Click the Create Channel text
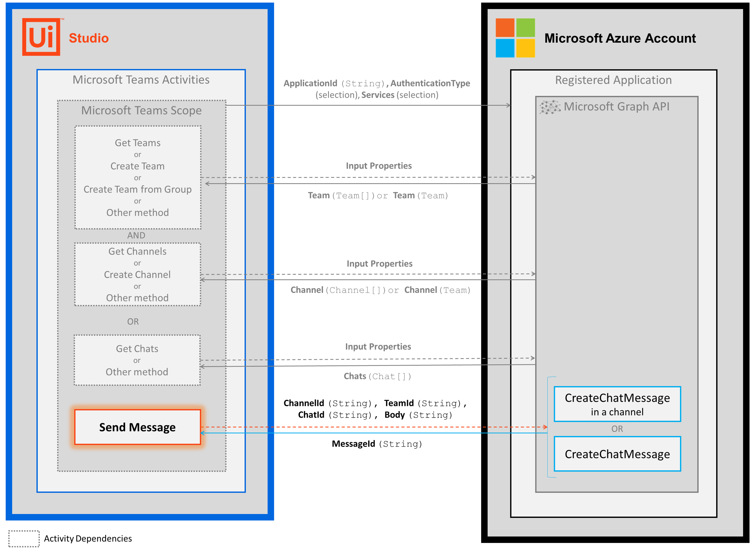 [137, 274]
